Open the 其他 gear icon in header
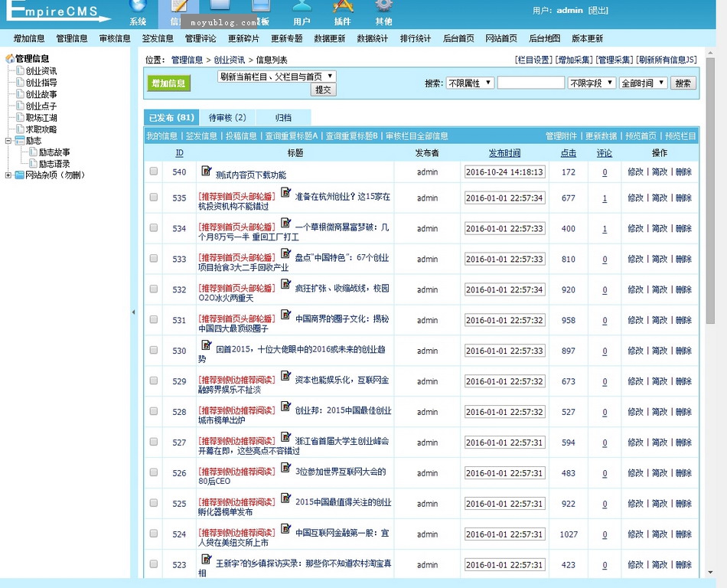Image resolution: width=727 pixels, height=588 pixels. tap(384, 5)
